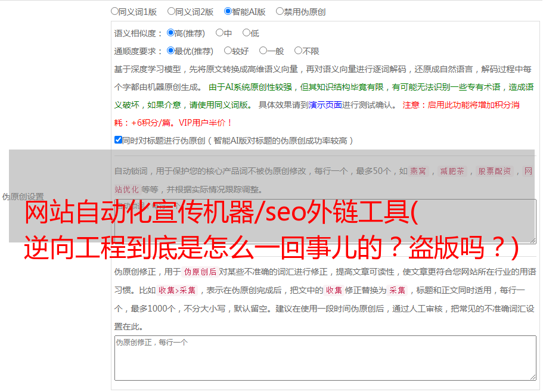Click the 伪原创设置 label

23,197
